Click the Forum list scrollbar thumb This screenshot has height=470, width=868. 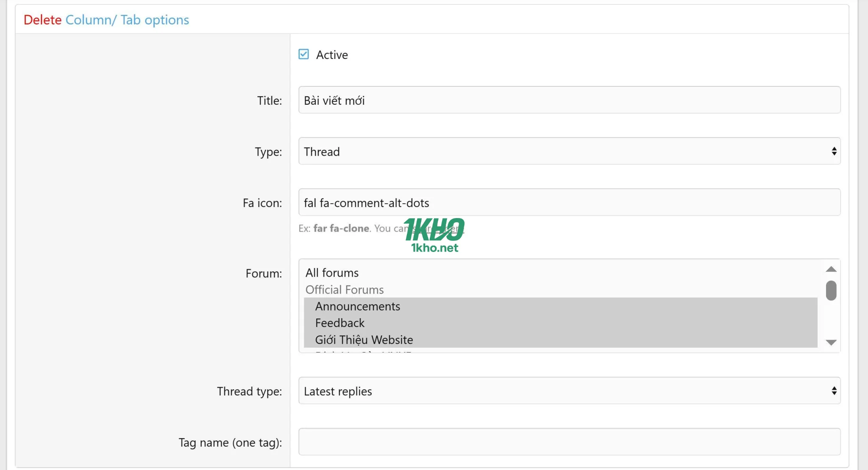click(x=831, y=291)
